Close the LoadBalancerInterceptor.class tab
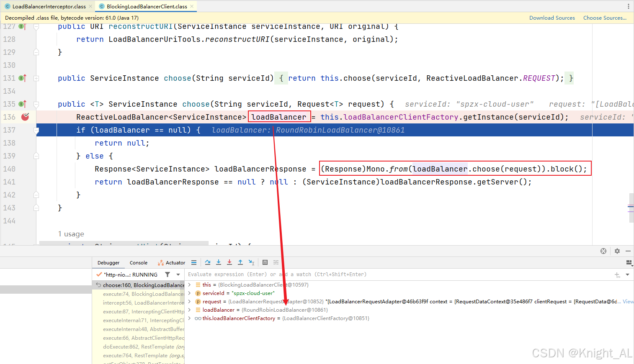 (x=91, y=6)
